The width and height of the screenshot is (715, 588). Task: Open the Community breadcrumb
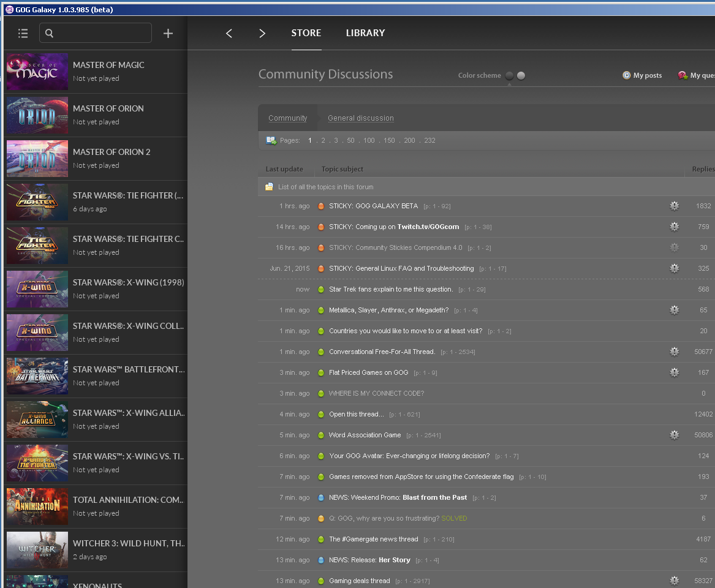click(x=288, y=118)
